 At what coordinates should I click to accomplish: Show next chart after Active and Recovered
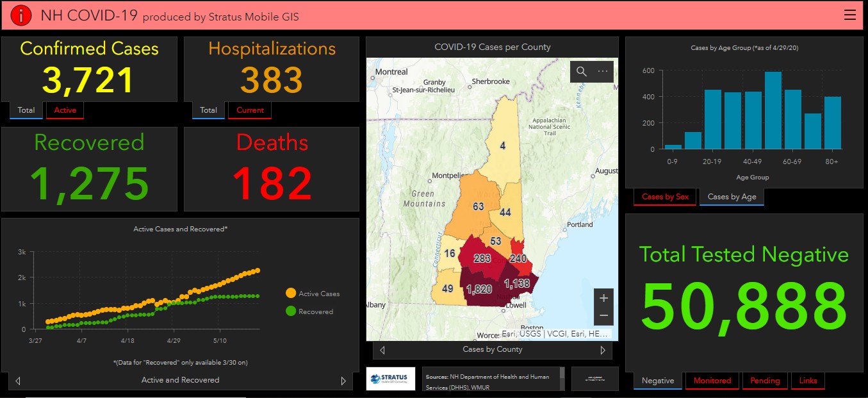(343, 381)
